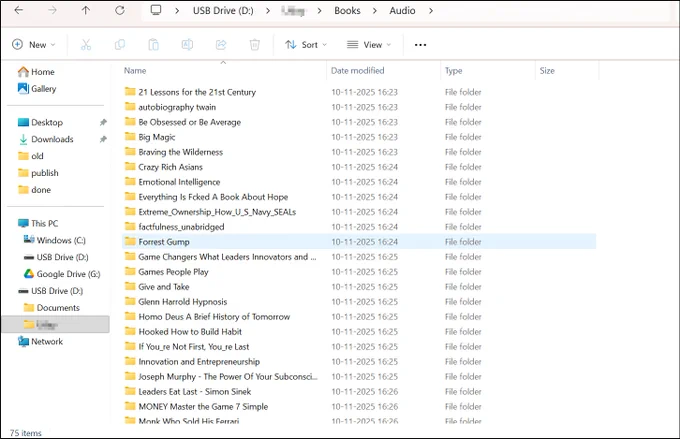Viewport: 680px width, 439px height.
Task: Expand chevron after Books in breadcrumb
Action: [x=375, y=10]
